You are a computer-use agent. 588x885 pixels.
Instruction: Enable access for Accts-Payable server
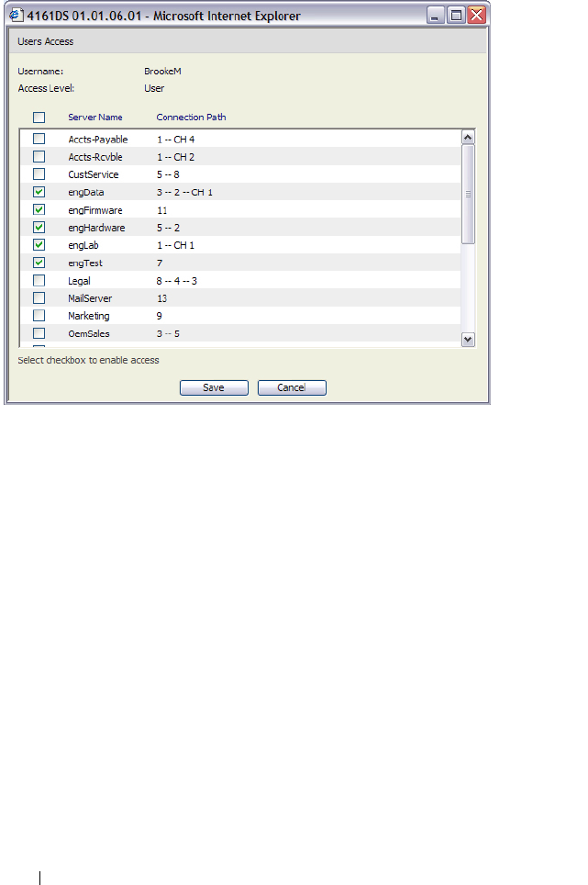click(x=39, y=139)
